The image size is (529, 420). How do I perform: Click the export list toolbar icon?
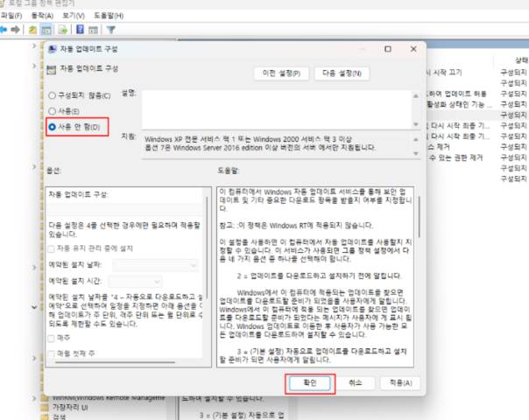click(x=63, y=30)
